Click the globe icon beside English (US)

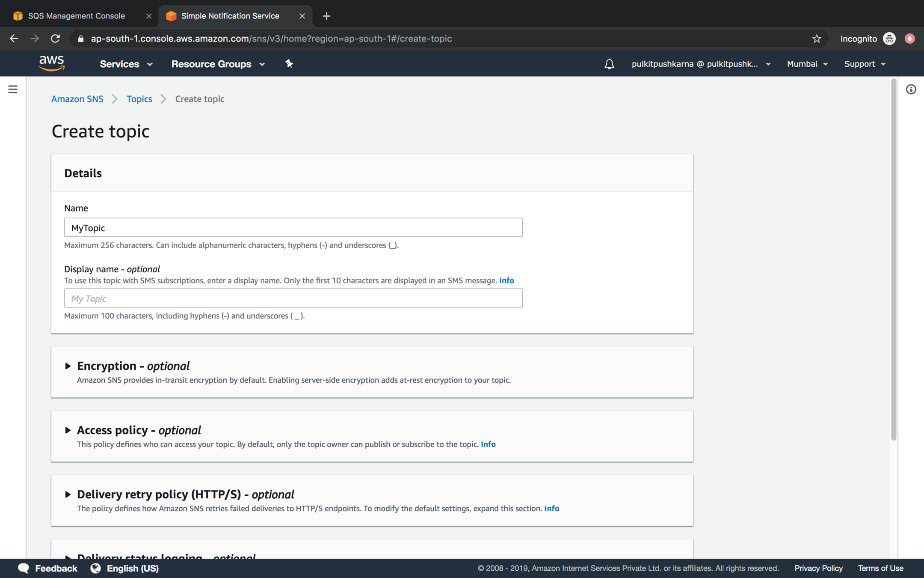96,568
